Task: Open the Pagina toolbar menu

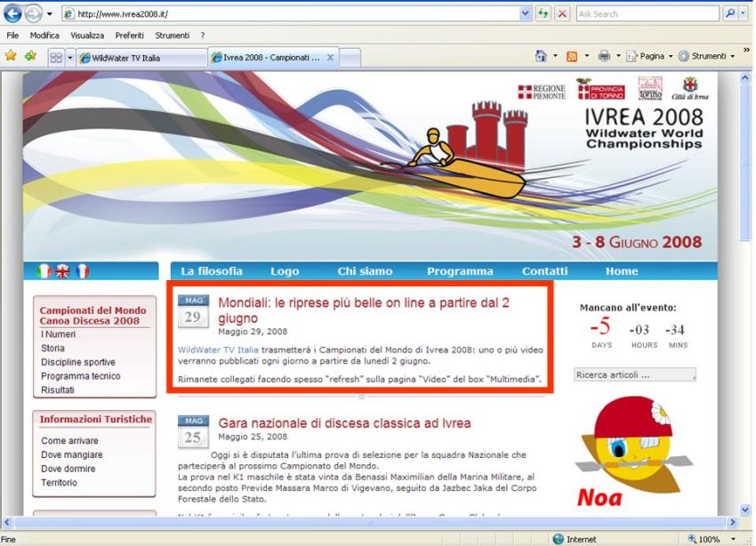Action: coord(649,56)
